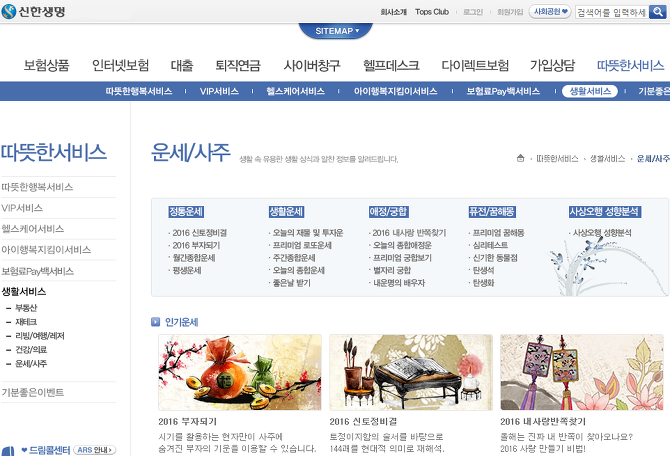Screen dimensions: 670x456
Task: Open 프리미엄 궁합보기 link
Action: click(x=402, y=258)
